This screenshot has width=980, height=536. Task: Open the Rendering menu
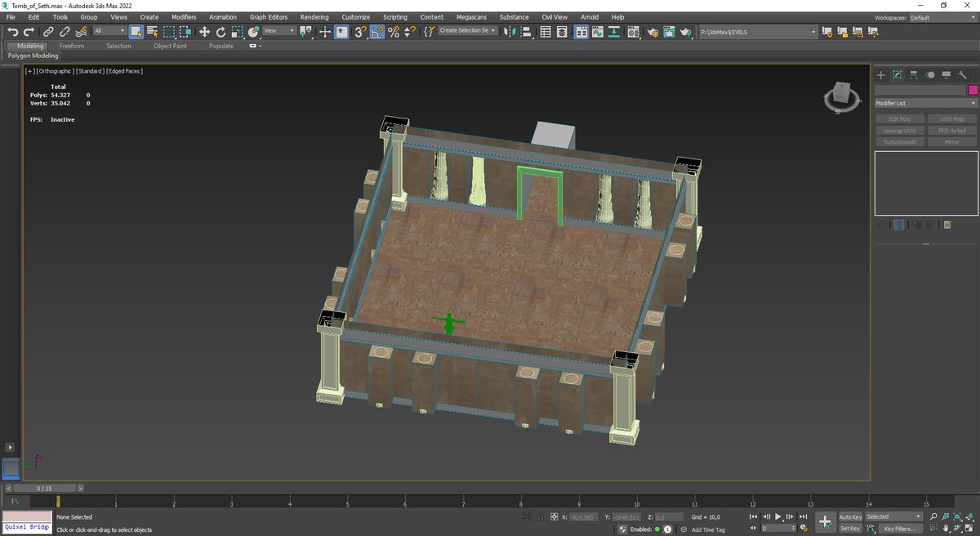(314, 17)
